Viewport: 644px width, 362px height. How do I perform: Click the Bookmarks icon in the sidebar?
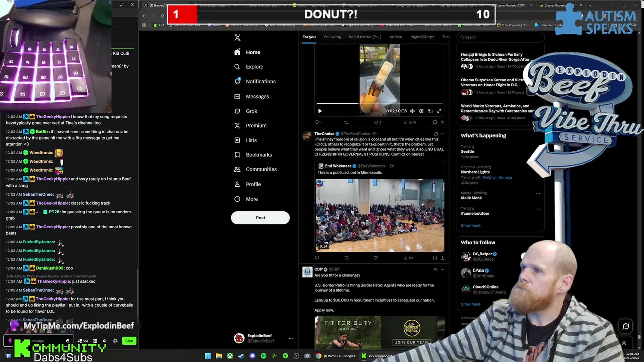coord(237,155)
